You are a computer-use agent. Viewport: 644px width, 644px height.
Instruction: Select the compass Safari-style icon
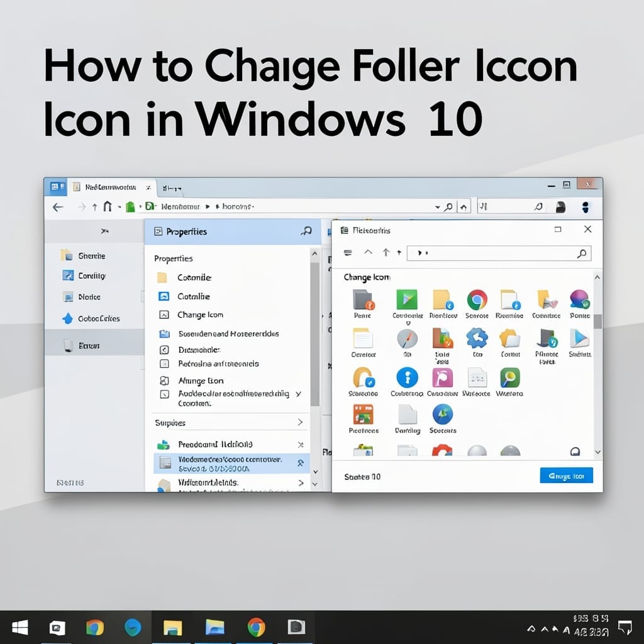coord(407,339)
